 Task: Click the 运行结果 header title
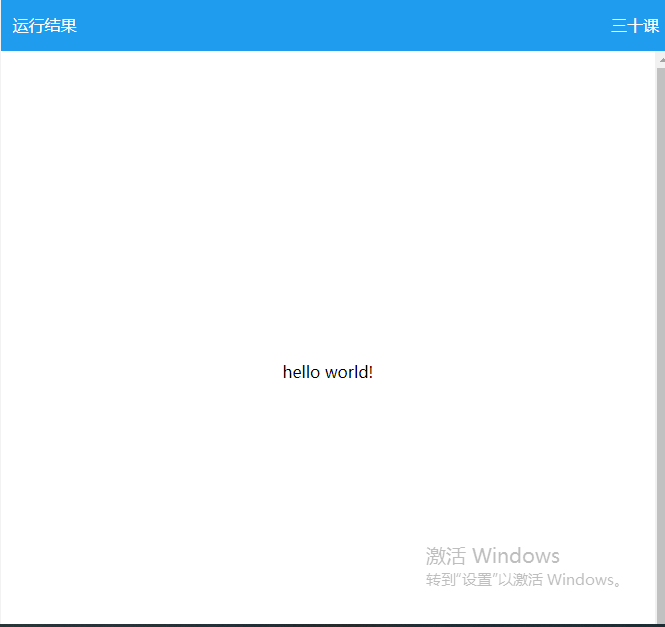pos(45,26)
